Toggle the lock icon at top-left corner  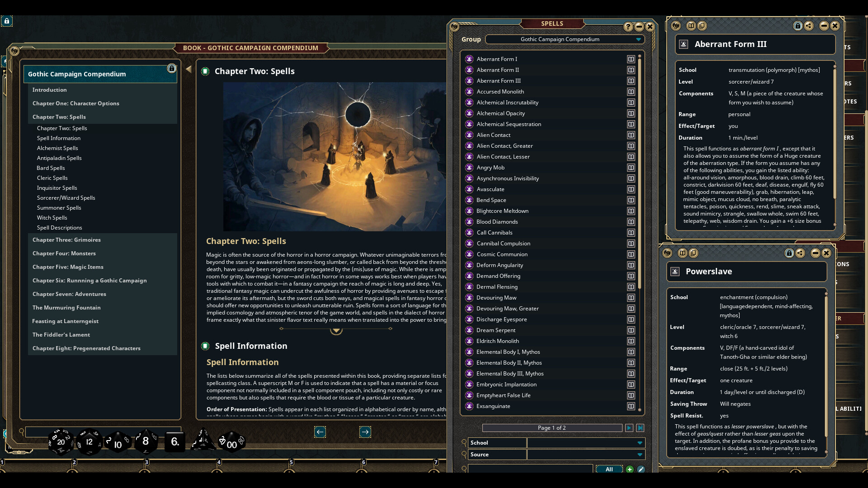(6, 21)
